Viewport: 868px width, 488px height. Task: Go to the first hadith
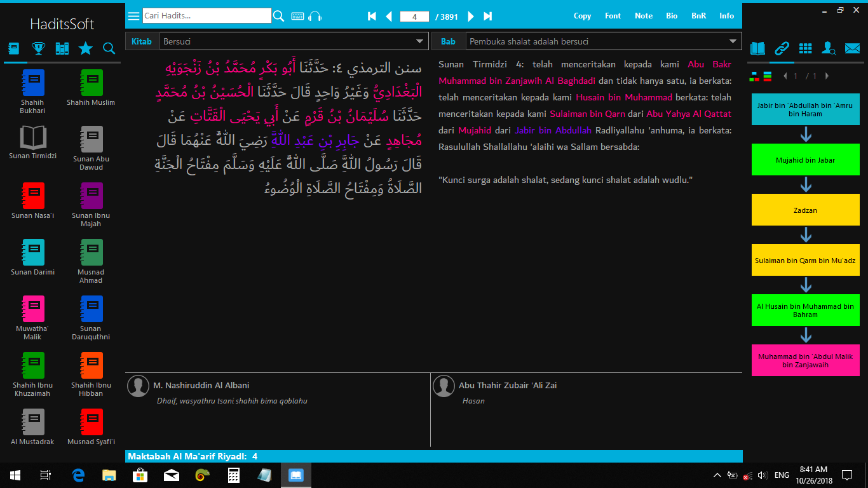[372, 16]
